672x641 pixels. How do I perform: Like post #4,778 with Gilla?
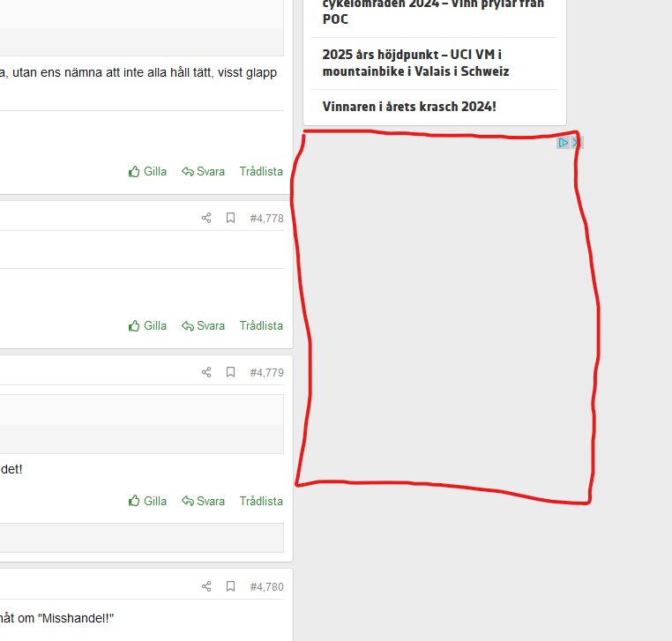[147, 325]
